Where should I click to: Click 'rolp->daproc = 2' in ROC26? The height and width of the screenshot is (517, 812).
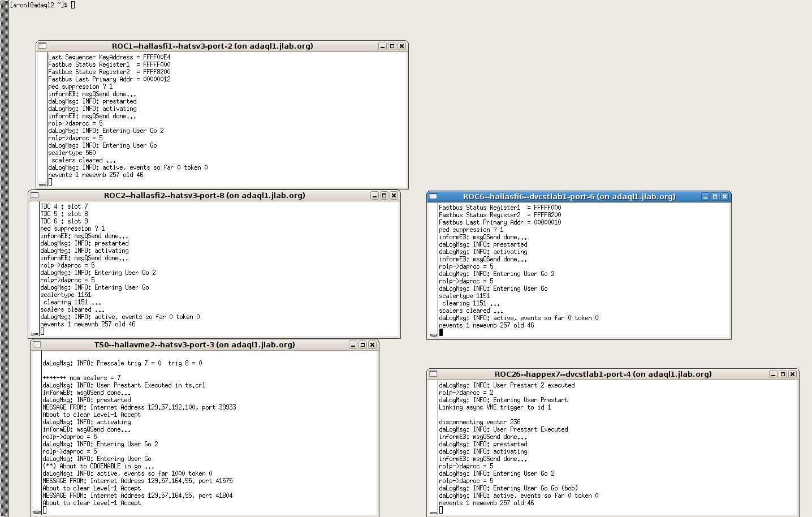(466, 393)
